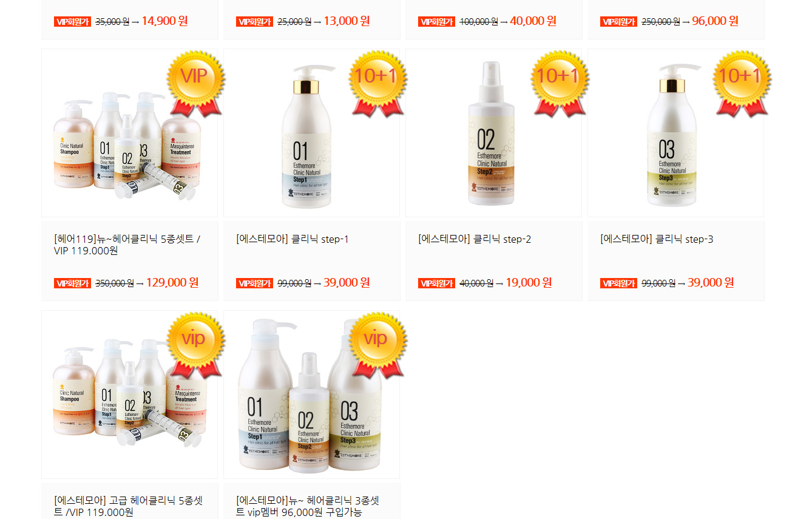Click the 10+1 badge on 클리닉 step-1
Screen dimensions: 812x519
(377, 83)
